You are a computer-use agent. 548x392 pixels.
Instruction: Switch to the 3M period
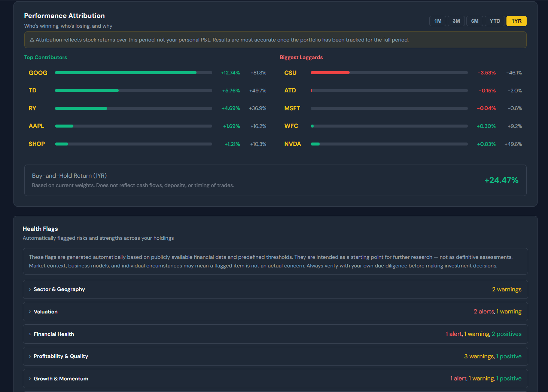tap(456, 21)
